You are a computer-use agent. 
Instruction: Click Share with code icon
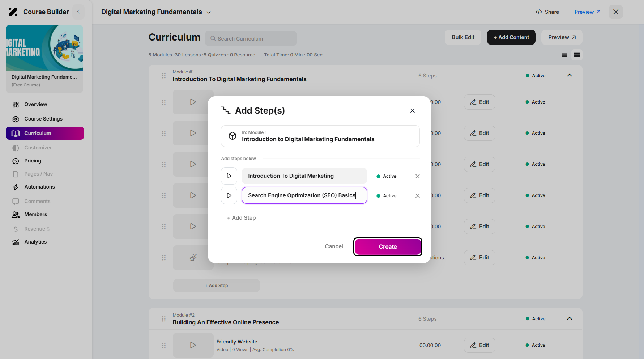coord(547,12)
